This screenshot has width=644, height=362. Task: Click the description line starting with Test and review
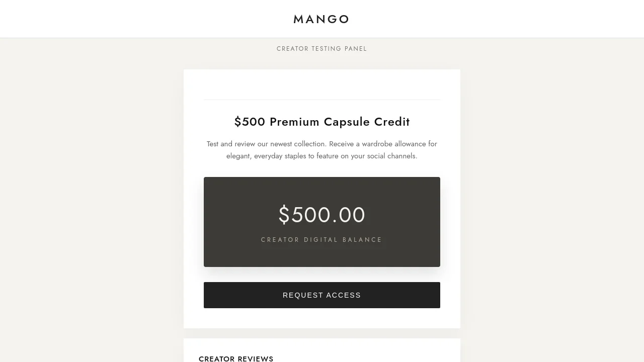pos(322,144)
